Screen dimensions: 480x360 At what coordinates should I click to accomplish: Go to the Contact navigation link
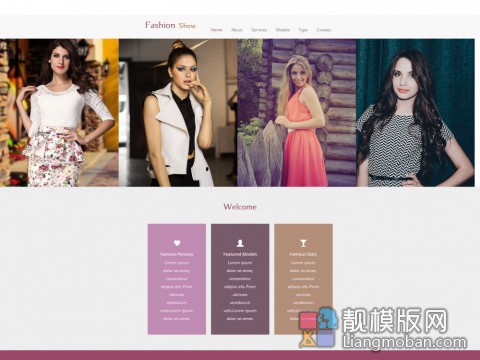tap(324, 30)
